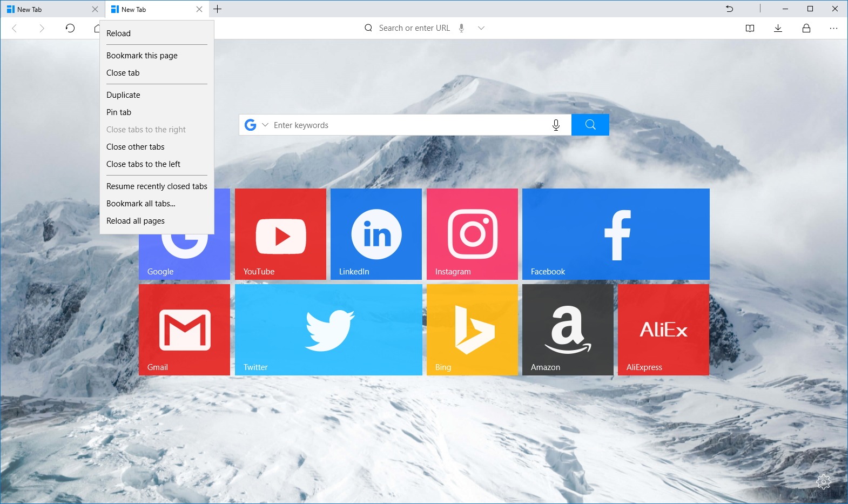Open the Twitter speed dial tile
This screenshot has height=504, width=848.
(x=328, y=330)
